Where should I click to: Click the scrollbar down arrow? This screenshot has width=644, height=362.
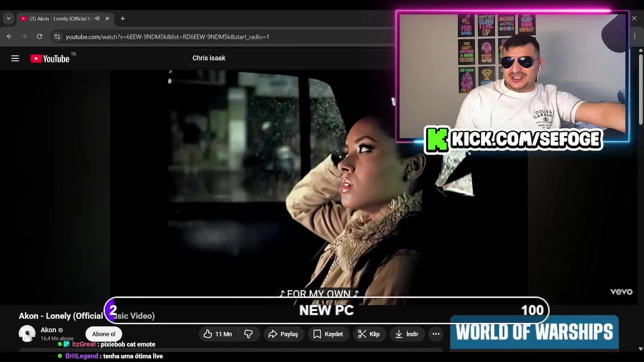640,348
